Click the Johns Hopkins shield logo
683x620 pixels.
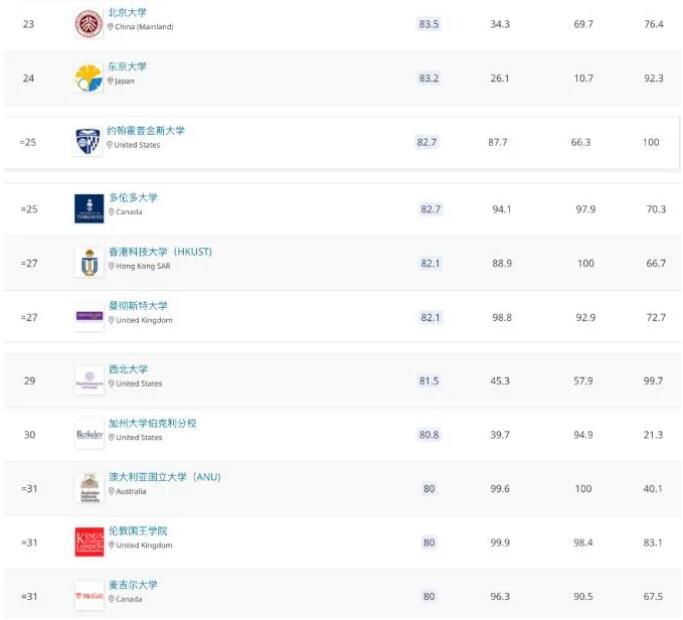[88, 142]
